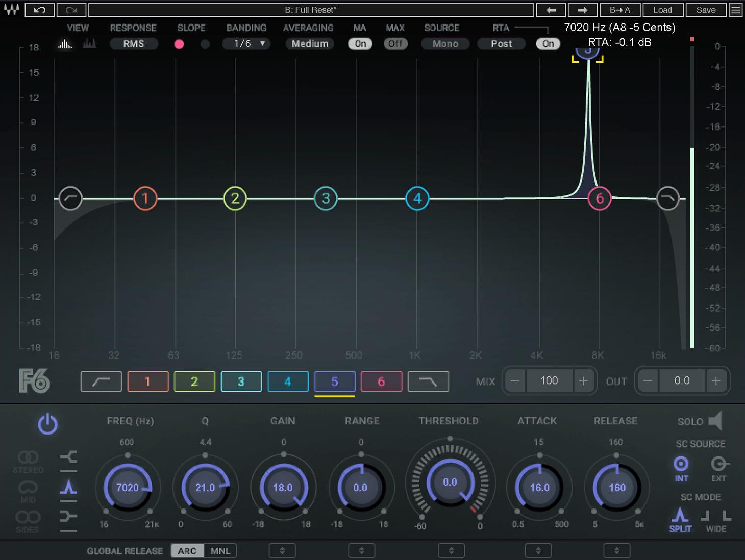This screenshot has height=560, width=745.
Task: Toggle the band 5 power button
Action: 47,424
